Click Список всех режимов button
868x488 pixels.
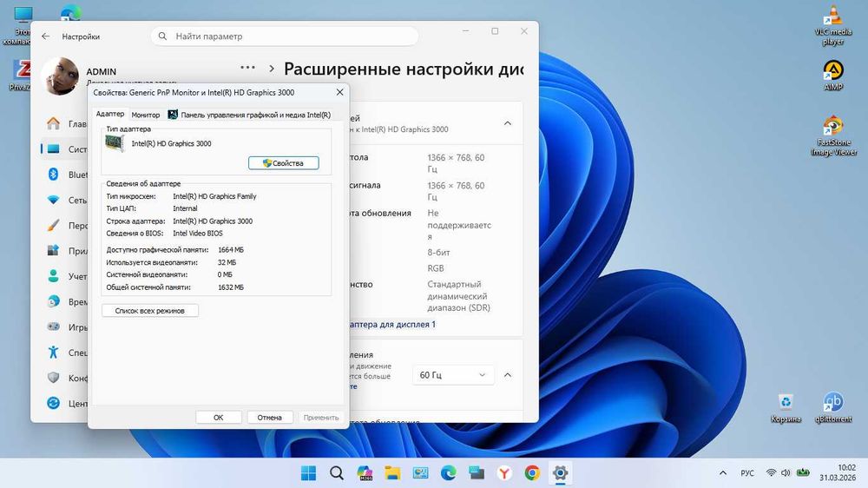click(x=150, y=311)
